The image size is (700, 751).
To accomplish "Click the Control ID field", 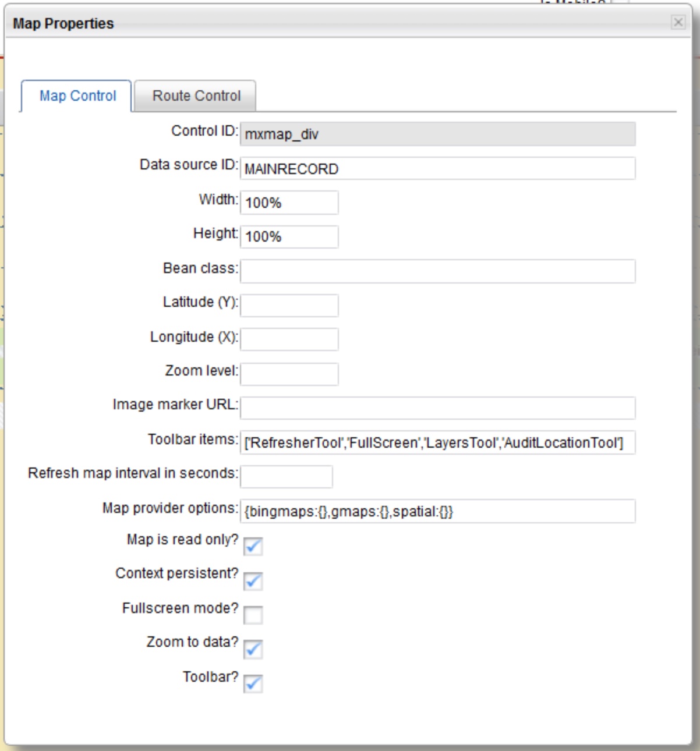I will click(437, 134).
